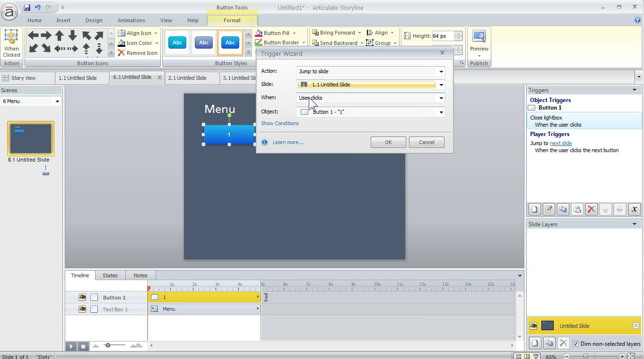This screenshot has height=359, width=644.
Task: Open the Action dropdown in Trigger Wizard
Action: point(441,72)
